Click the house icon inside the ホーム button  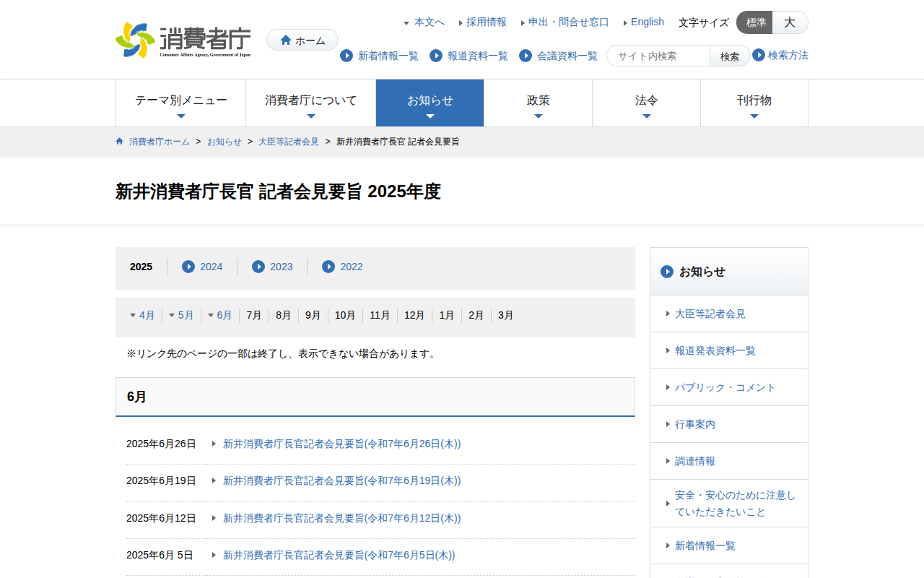point(287,40)
